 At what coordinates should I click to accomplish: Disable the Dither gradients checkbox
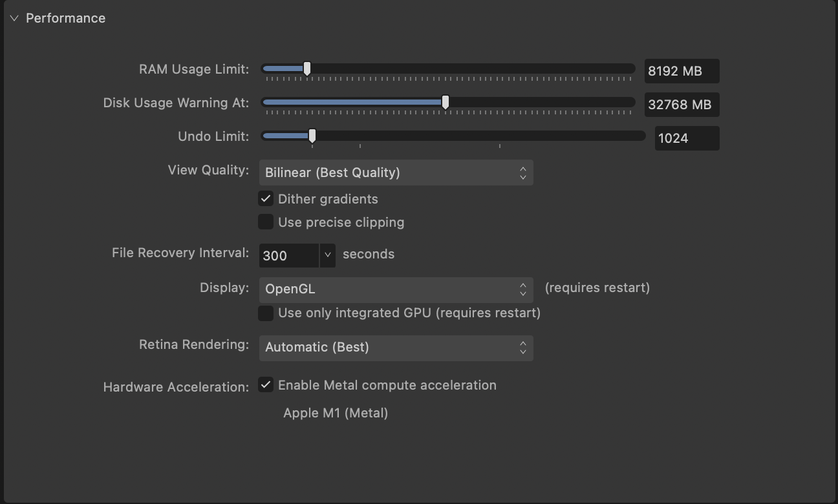265,198
